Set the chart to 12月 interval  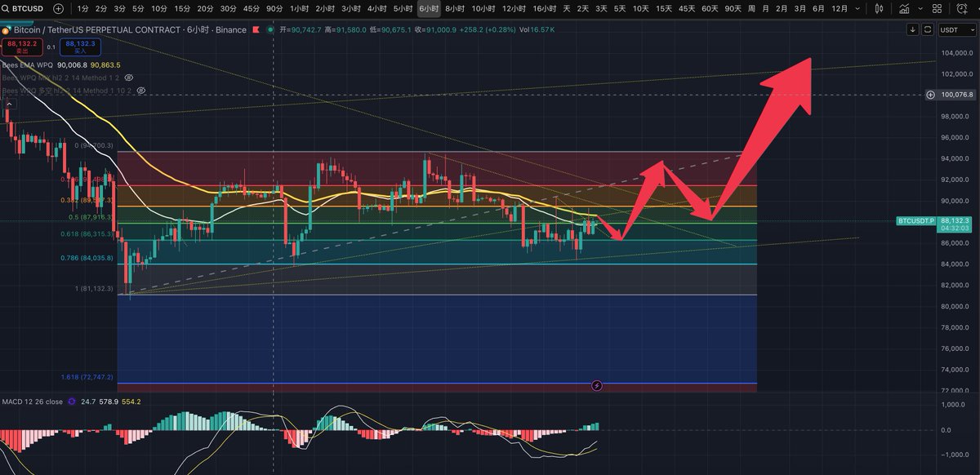click(x=839, y=9)
